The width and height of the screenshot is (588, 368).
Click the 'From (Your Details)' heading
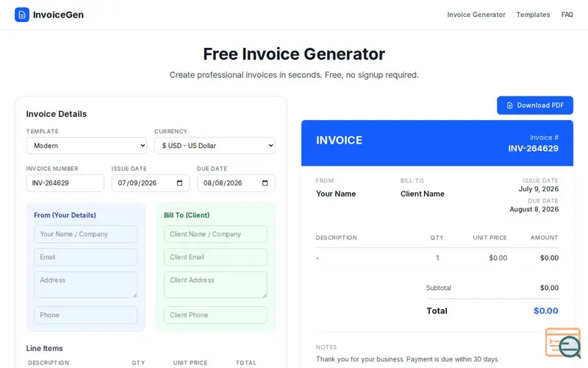pyautogui.click(x=65, y=215)
